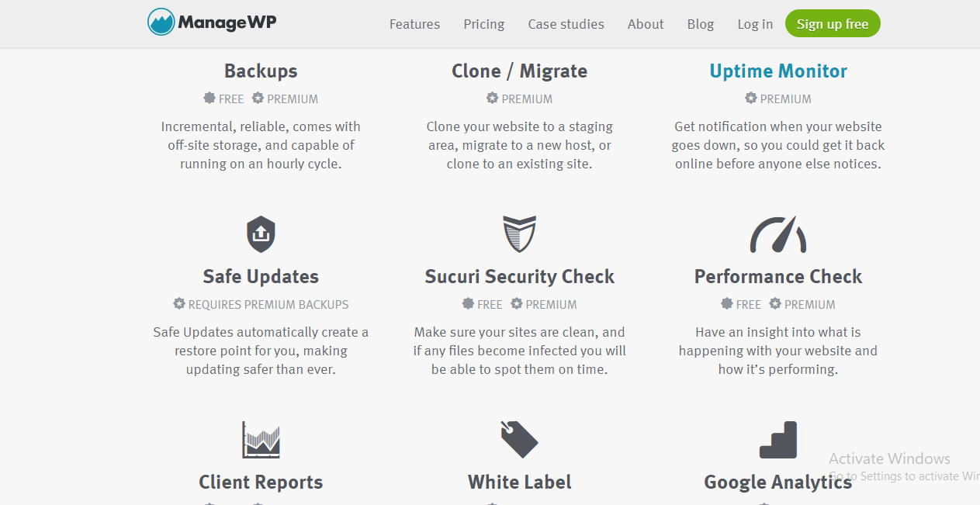980x505 pixels.
Task: Open the Backups feature heading
Action: (261, 71)
